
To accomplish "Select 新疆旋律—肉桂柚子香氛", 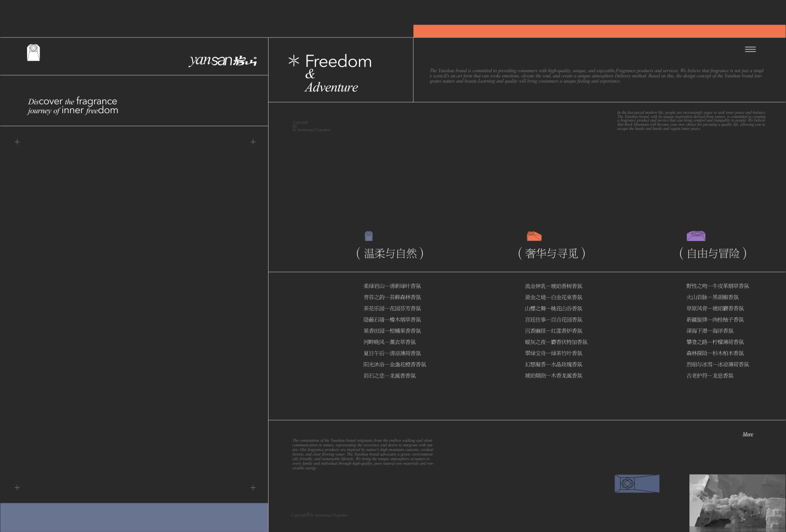I will pyautogui.click(x=715, y=320).
